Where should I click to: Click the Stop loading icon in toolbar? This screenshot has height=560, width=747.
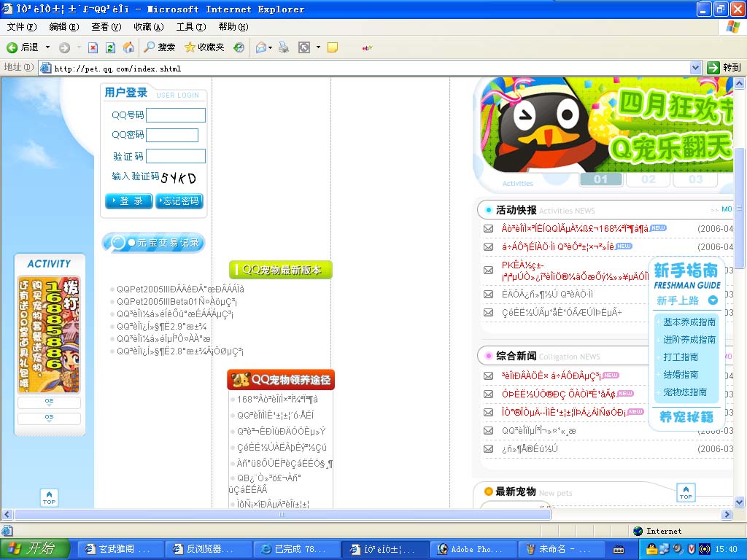(93, 47)
